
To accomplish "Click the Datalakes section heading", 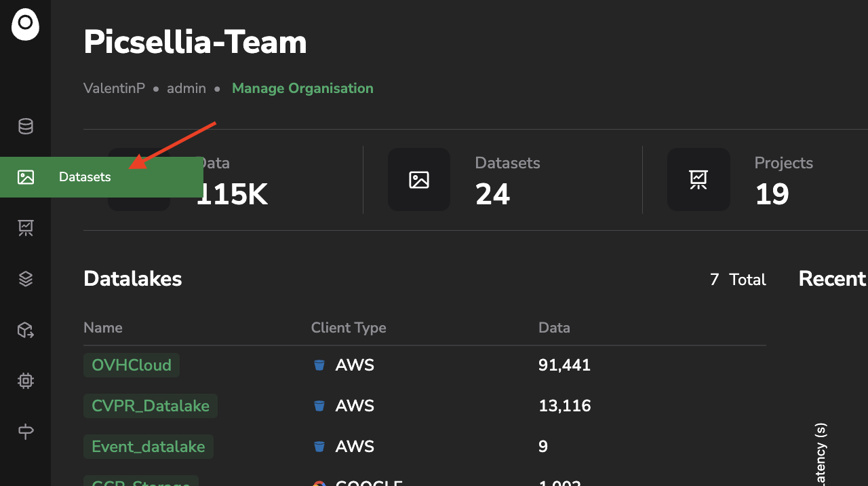I will (133, 278).
